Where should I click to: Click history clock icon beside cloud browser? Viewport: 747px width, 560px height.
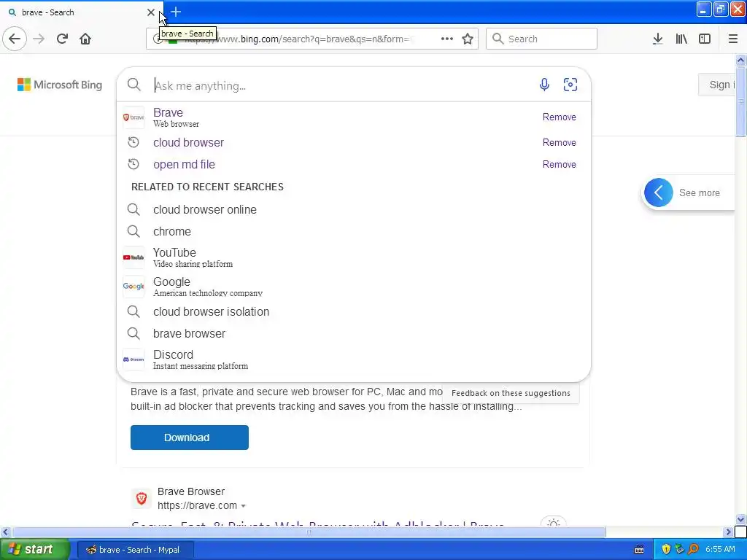tap(133, 142)
